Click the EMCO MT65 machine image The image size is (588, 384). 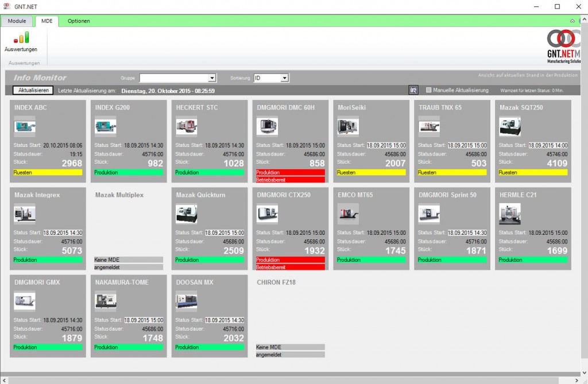click(x=348, y=214)
